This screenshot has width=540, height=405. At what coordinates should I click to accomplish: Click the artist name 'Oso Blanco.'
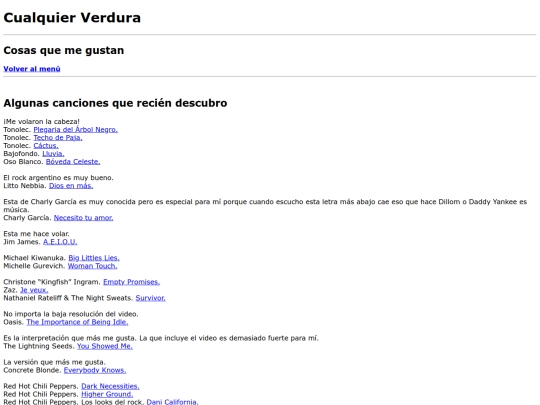point(23,162)
